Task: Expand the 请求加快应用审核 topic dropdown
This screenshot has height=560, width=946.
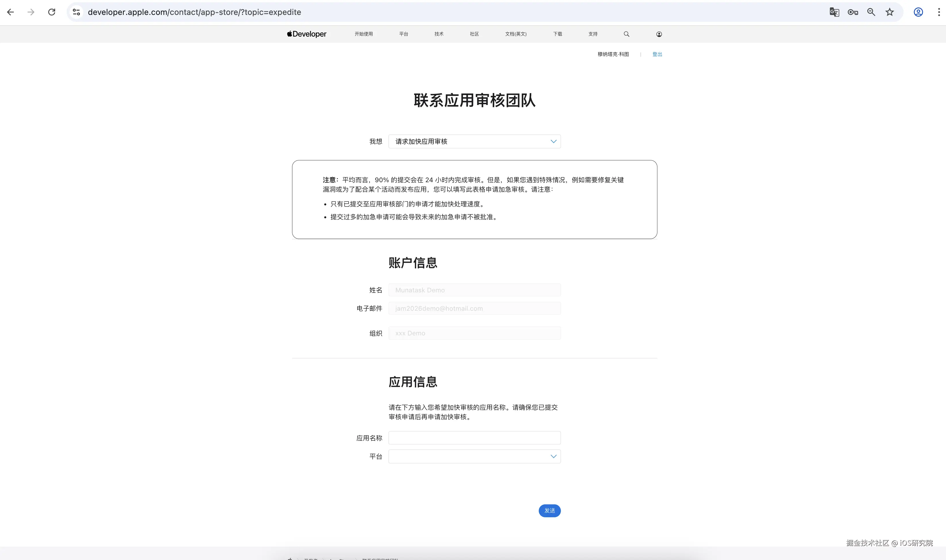Action: 474,141
